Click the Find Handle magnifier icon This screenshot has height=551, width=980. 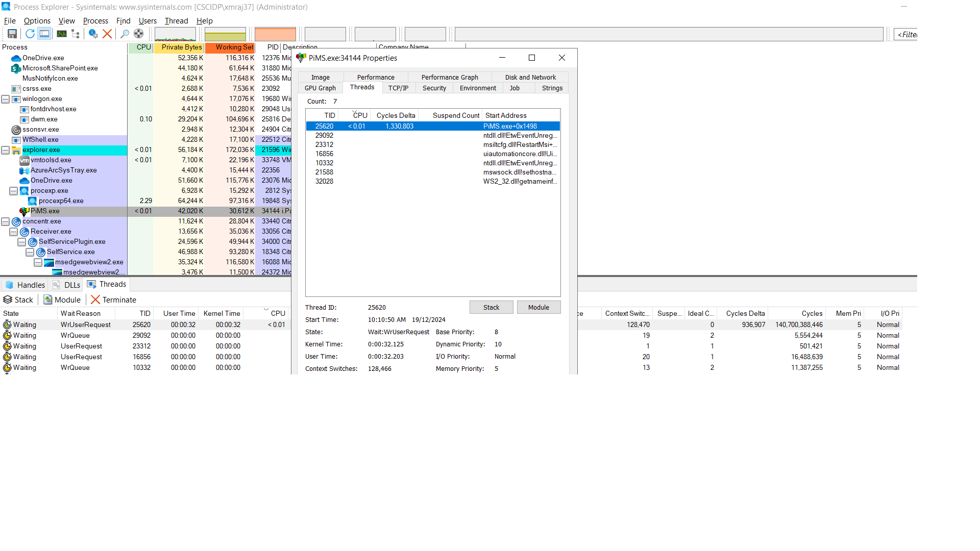pyautogui.click(x=125, y=34)
